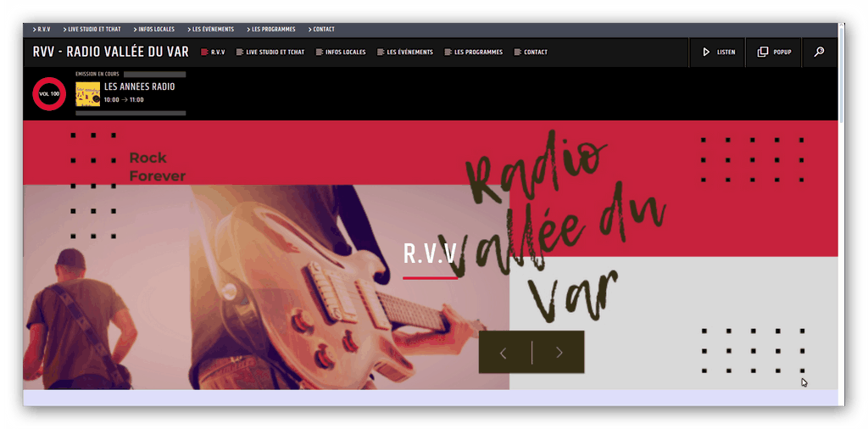Click the Listen play icon
868x429 pixels.
point(706,52)
